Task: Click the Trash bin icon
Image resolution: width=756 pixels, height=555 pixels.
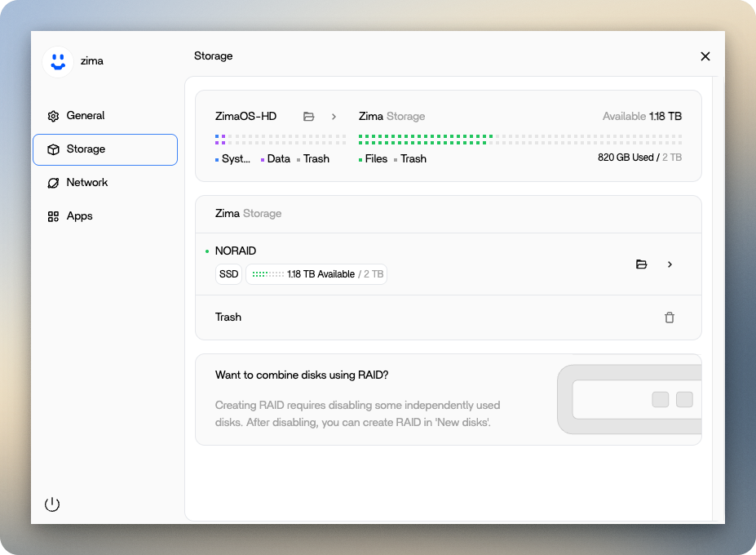Action: pyautogui.click(x=670, y=317)
